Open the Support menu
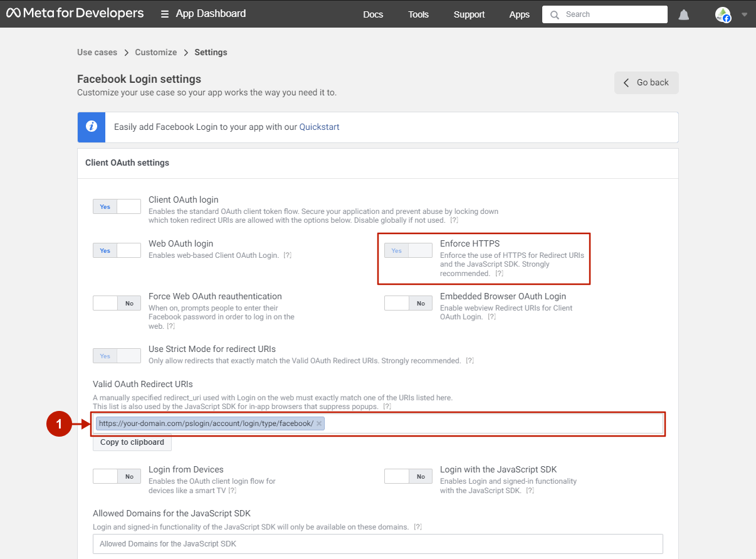 point(470,14)
